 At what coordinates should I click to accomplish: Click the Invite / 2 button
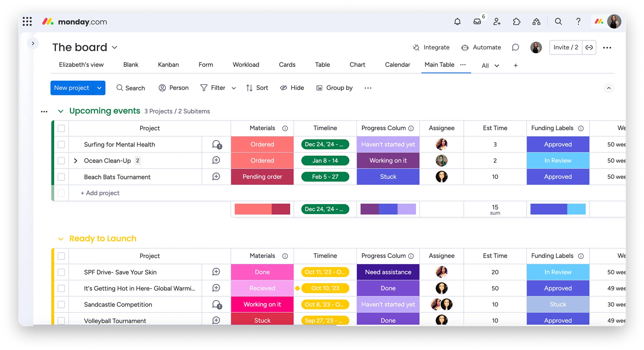pyautogui.click(x=566, y=47)
